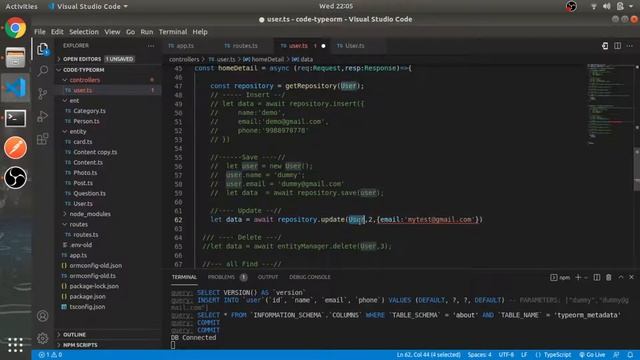Open tsconfig.json in the explorer
640x360 pixels.
(x=87, y=307)
